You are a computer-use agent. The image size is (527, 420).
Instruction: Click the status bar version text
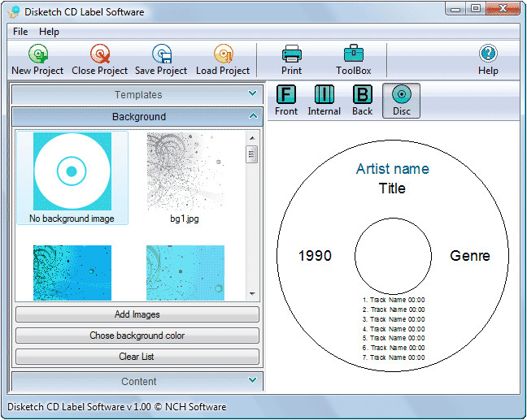tap(116, 406)
